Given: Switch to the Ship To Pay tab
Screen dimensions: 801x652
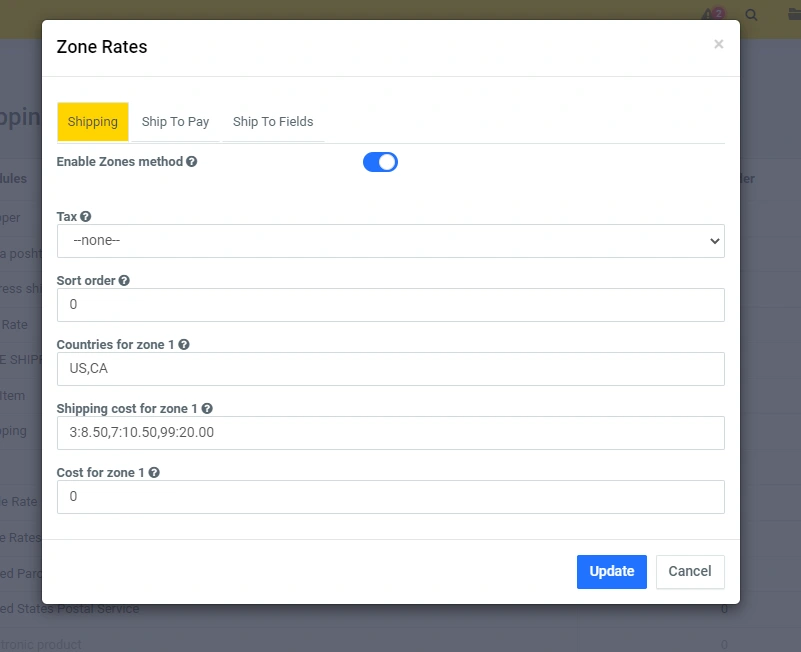Looking at the screenshot, I should (x=175, y=122).
